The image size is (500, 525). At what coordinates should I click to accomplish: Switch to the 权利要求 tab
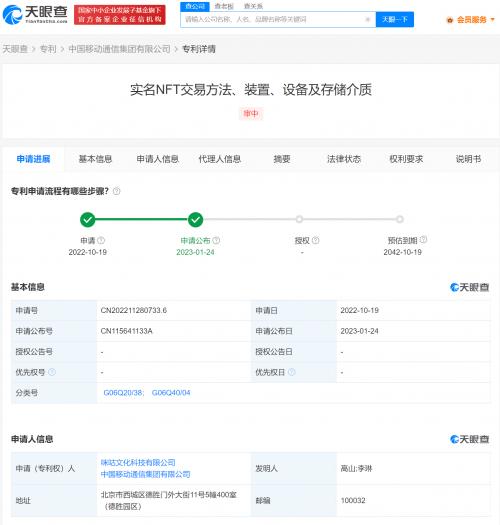pos(406,159)
